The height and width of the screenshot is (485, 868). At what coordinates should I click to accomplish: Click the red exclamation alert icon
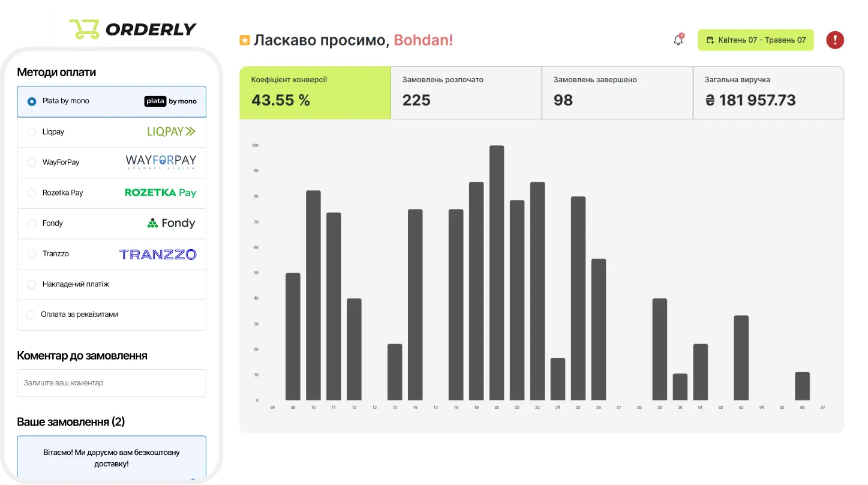tap(835, 40)
